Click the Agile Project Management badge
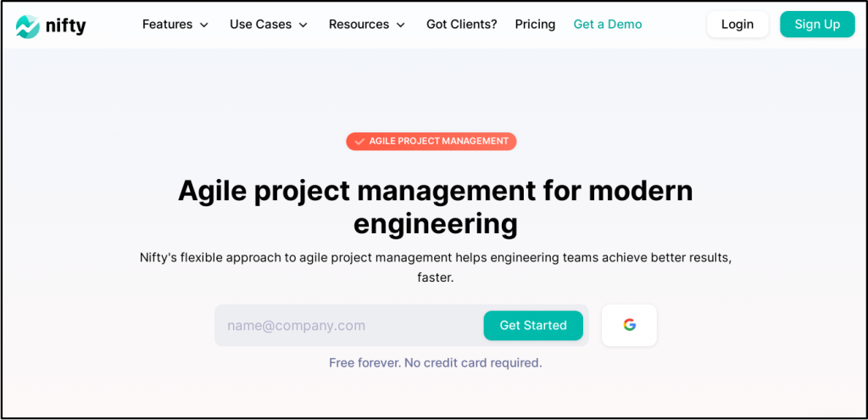The width and height of the screenshot is (868, 420). tap(431, 142)
